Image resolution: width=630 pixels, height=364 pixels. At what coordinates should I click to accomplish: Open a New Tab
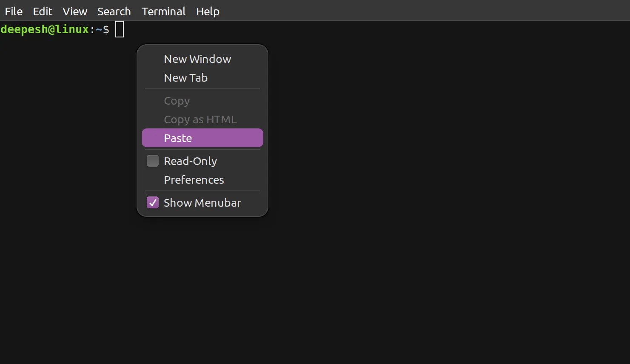[185, 78]
